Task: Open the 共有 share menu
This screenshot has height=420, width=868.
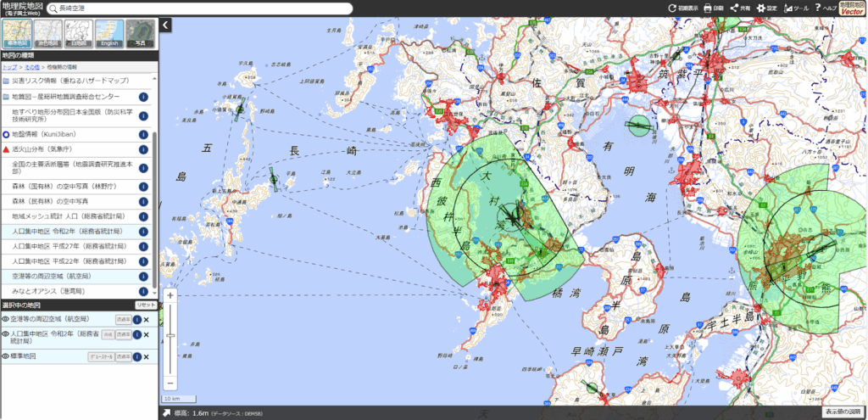Action: point(740,8)
